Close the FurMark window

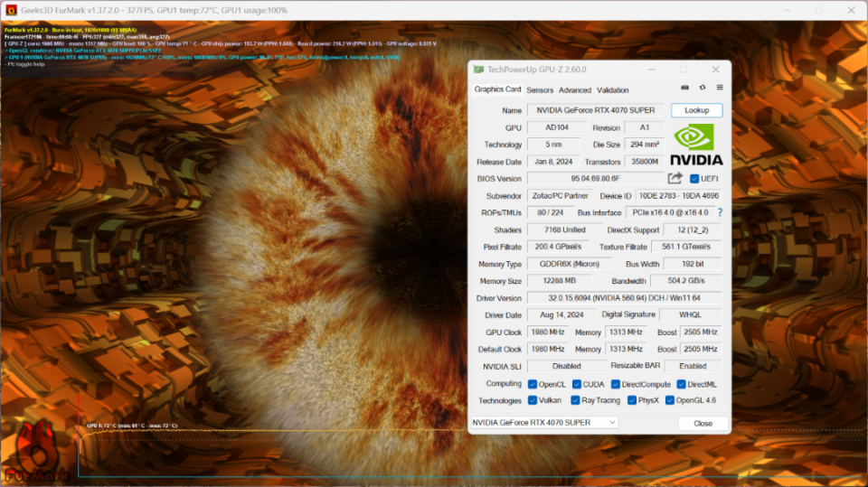click(x=852, y=10)
